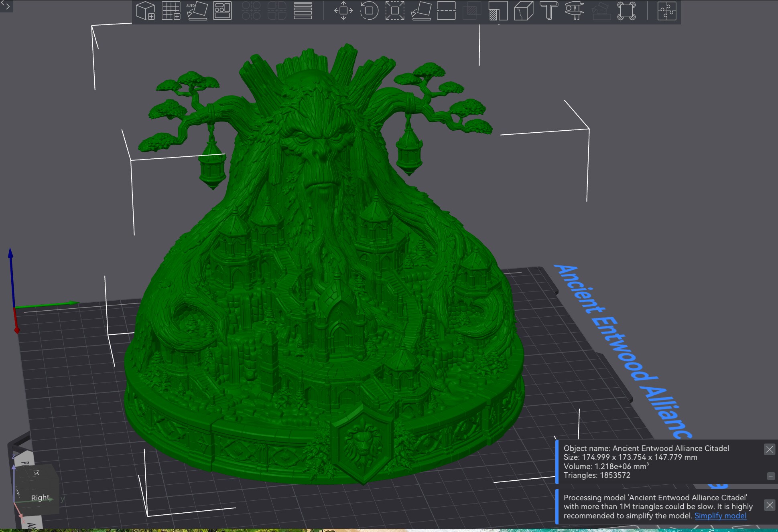Close the object info notification
Viewport: 778px width, 532px height.
tap(769, 449)
